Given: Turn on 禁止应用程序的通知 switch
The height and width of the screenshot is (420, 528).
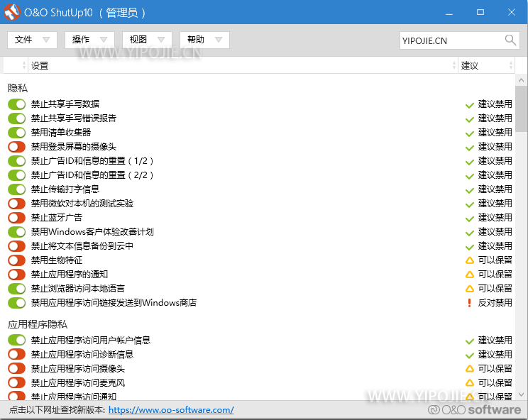Looking at the screenshot, I should coord(16,275).
